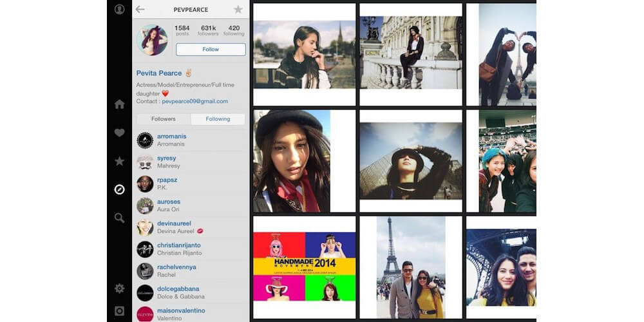The image size is (644, 322).
Task: View the 420 following count
Action: pos(234,30)
